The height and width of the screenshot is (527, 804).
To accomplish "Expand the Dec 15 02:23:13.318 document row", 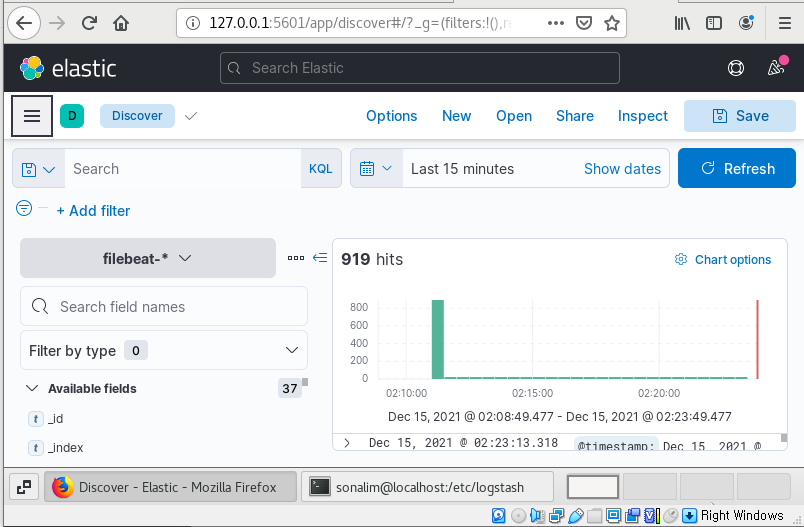I will (x=347, y=443).
